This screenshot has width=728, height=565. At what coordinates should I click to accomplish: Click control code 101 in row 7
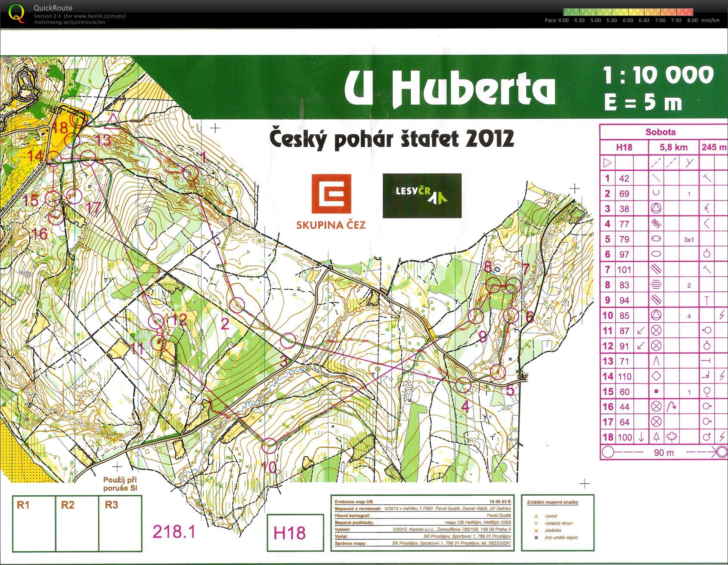(x=624, y=270)
